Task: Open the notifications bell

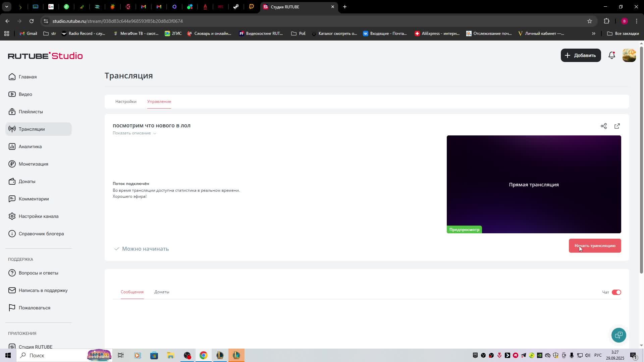Action: click(x=611, y=55)
